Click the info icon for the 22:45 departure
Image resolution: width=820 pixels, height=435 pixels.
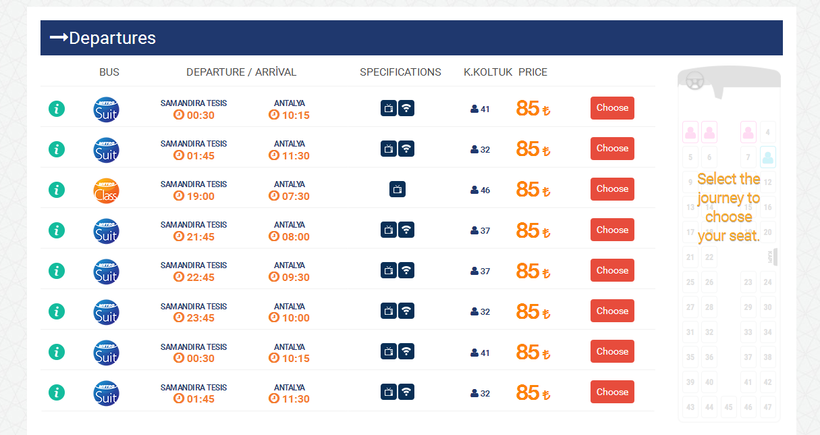[57, 271]
